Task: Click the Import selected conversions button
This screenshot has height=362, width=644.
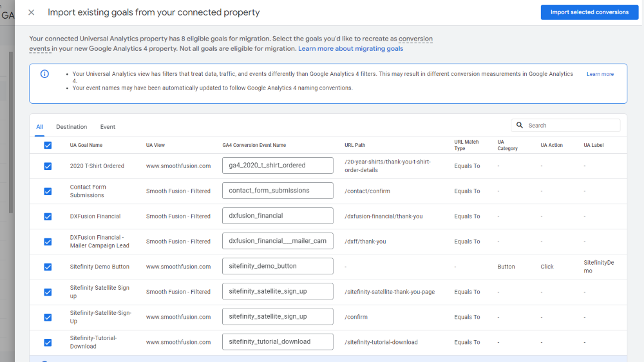Action: tap(589, 12)
